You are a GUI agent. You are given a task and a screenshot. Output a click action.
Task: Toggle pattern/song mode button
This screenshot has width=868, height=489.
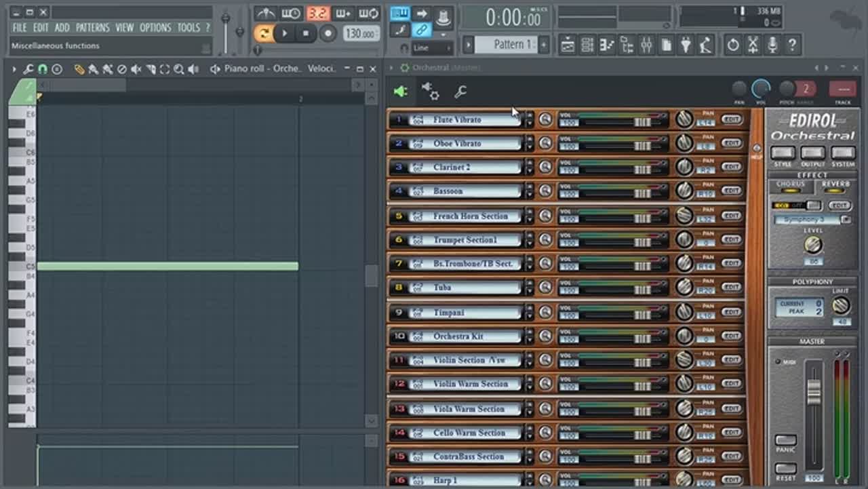pos(263,33)
